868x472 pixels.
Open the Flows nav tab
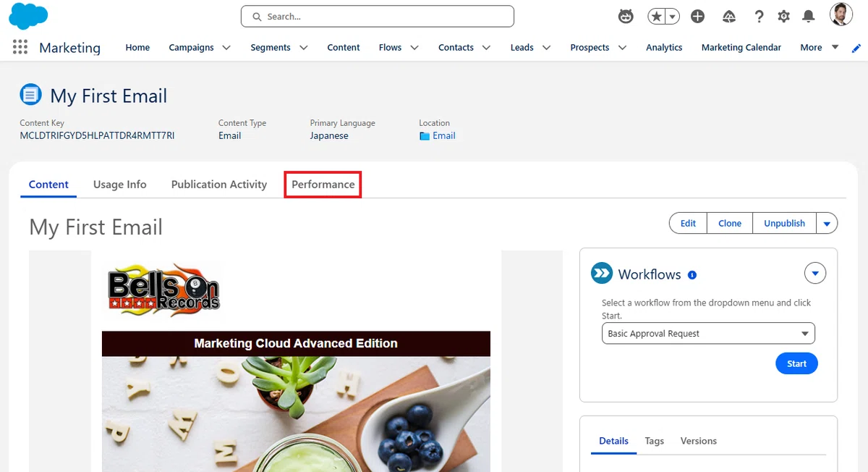tap(390, 48)
